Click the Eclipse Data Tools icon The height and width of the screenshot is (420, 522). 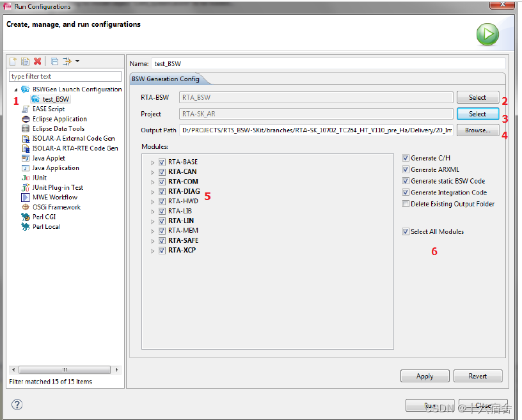26,128
